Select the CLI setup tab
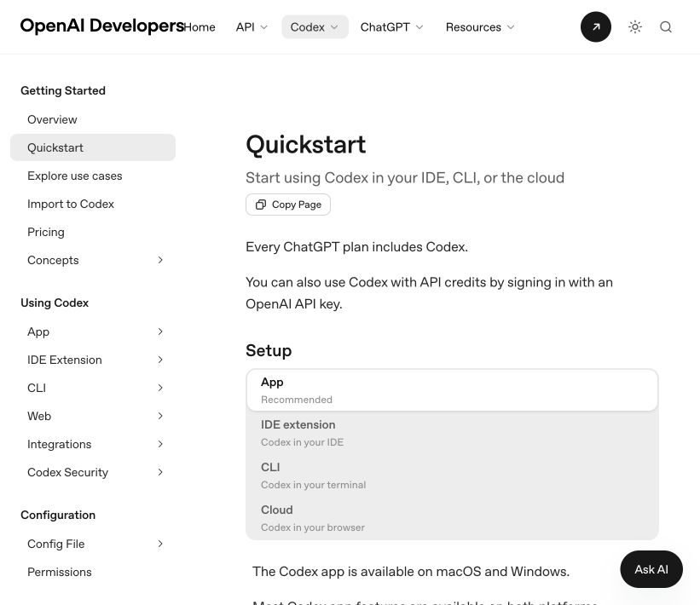The image size is (700, 605). 452,475
